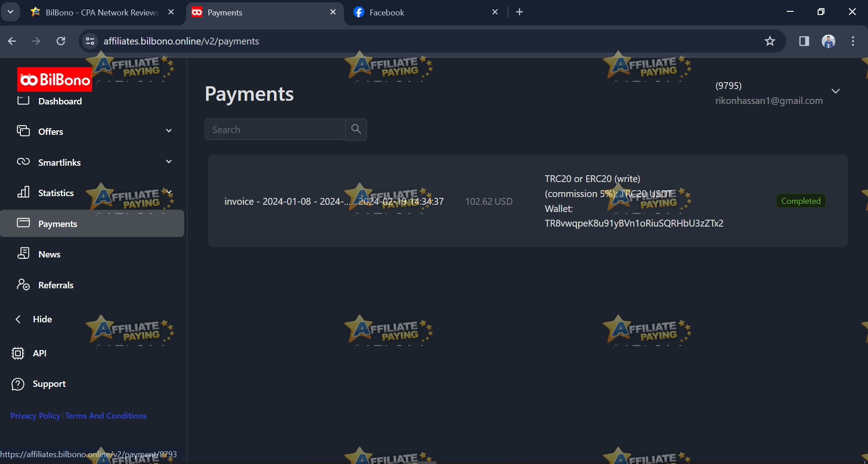Click the account ID (9795)
868x464 pixels.
(x=729, y=86)
